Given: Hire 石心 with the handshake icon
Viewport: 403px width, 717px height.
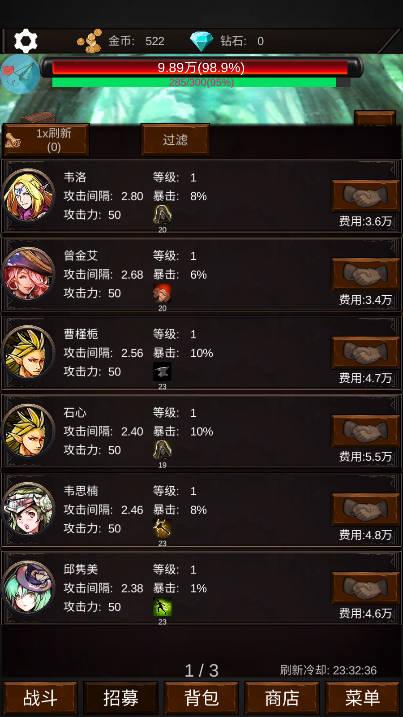Looking at the screenshot, I should pos(365,431).
